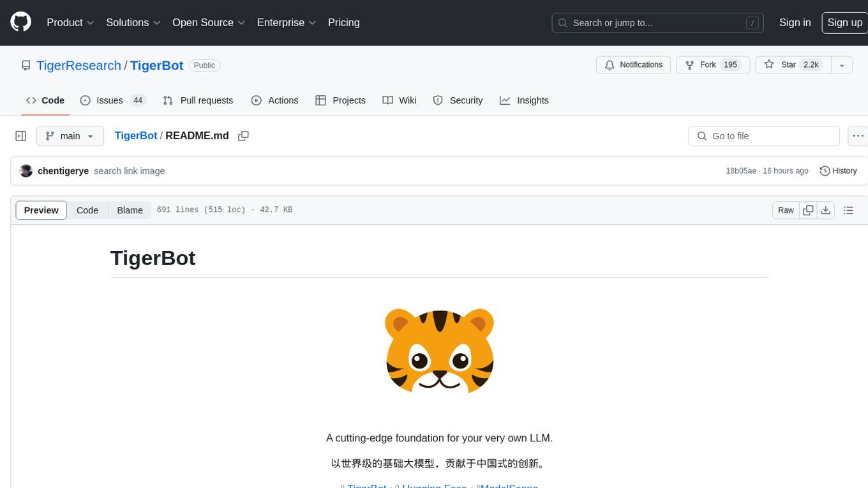This screenshot has width=868, height=488.
Task: Click the TigerBot breadcrumb link
Action: pos(136,135)
